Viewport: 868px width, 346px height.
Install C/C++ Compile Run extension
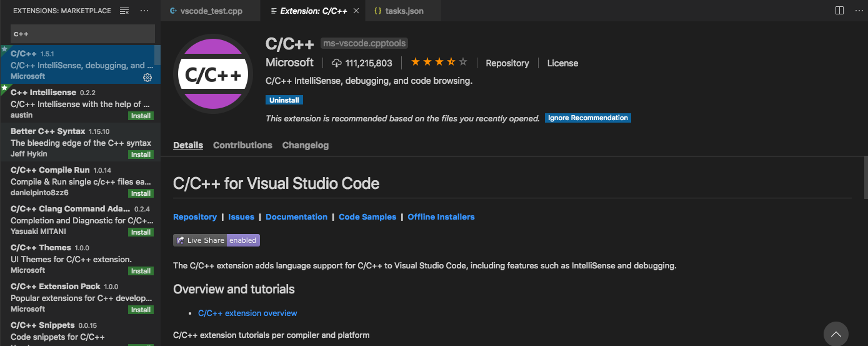141,193
